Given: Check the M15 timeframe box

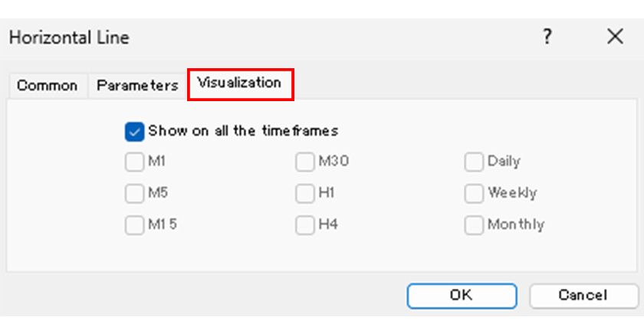Looking at the screenshot, I should click(x=134, y=225).
